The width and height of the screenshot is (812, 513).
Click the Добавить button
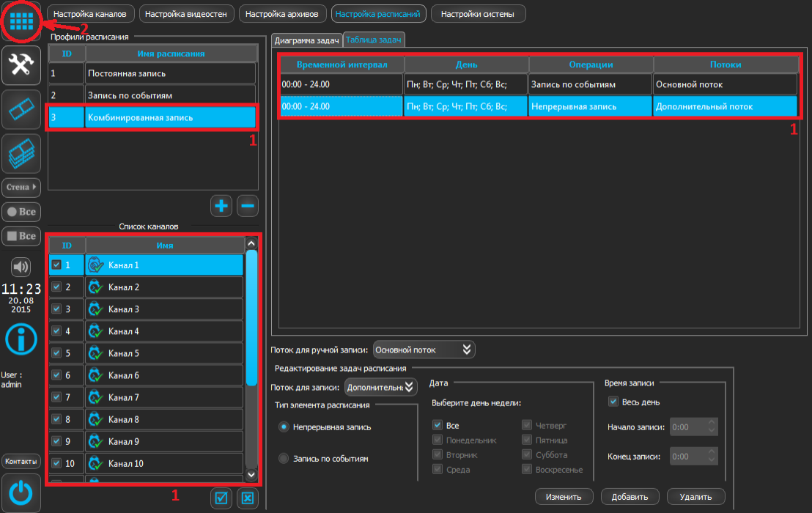[x=630, y=497]
